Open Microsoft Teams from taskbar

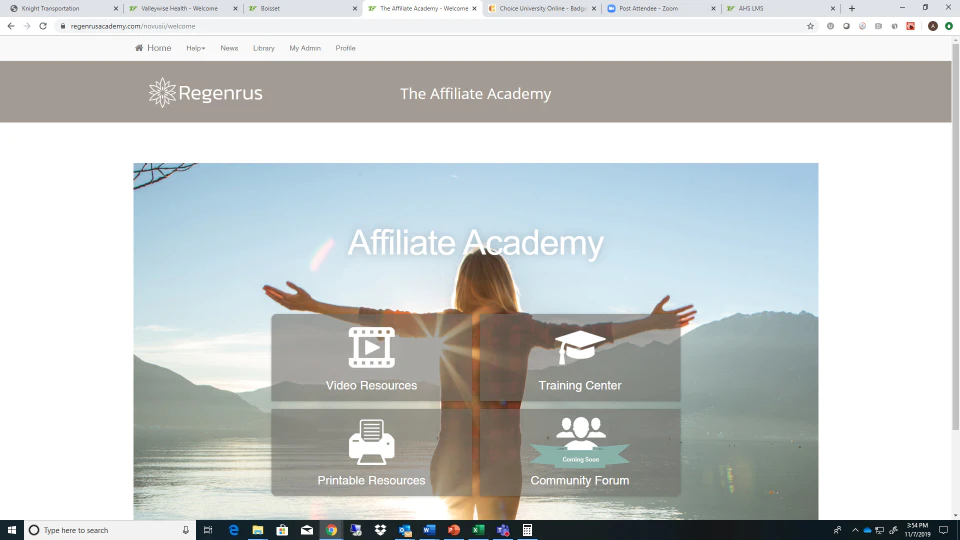pyautogui.click(x=503, y=530)
